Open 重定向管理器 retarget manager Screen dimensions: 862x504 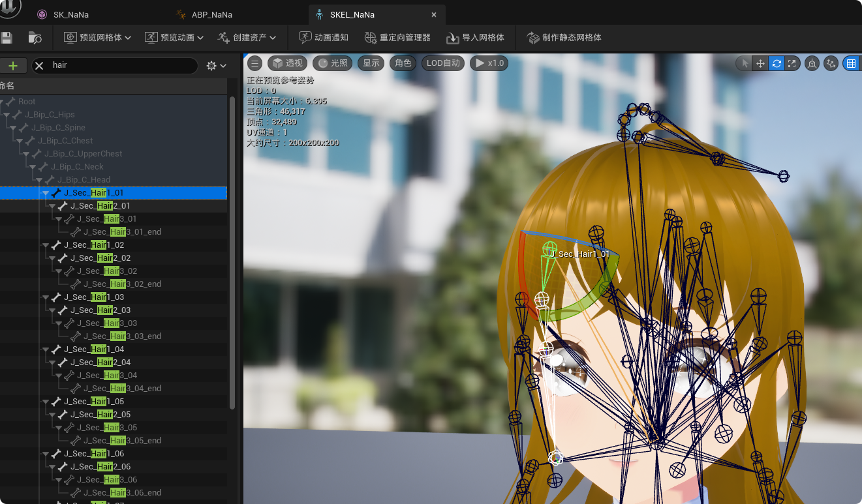tap(397, 38)
